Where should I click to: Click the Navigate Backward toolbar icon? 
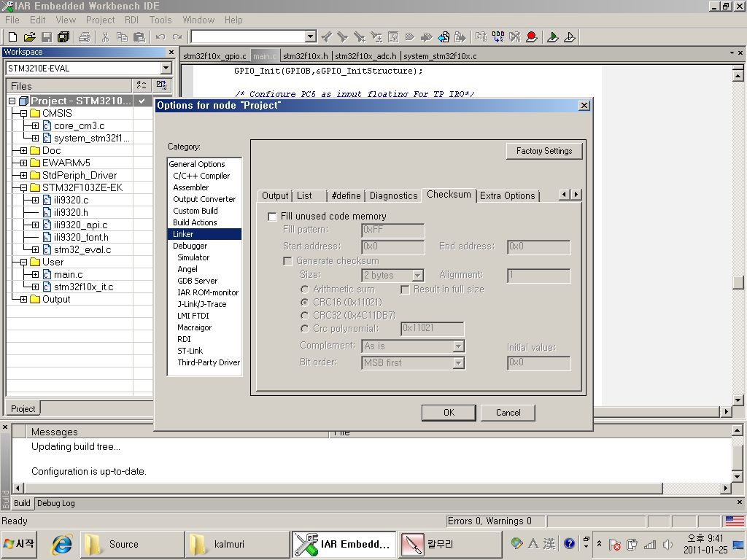tap(444, 36)
